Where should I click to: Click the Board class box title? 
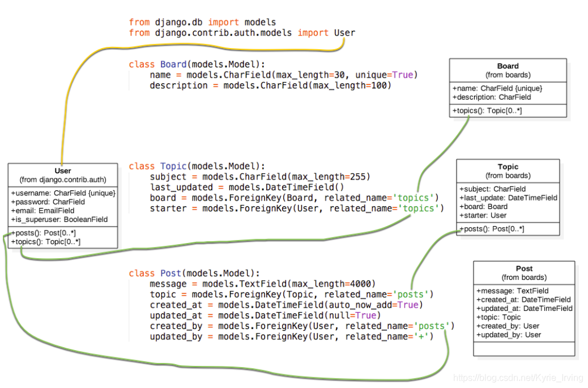coord(508,66)
